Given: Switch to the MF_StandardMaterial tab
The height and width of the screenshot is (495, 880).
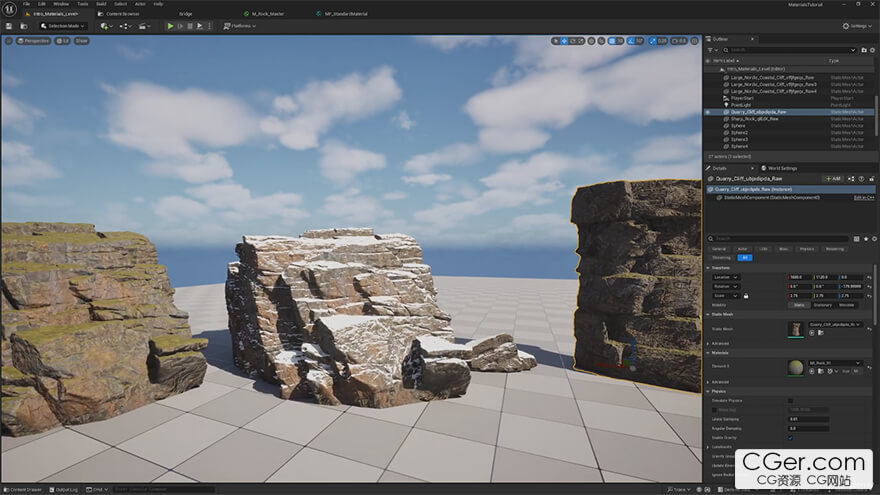Looking at the screenshot, I should (342, 13).
